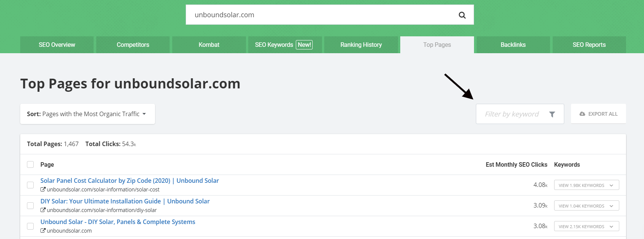Click unboundsolar.com/solar-information/solar-cost URL

coord(103,190)
